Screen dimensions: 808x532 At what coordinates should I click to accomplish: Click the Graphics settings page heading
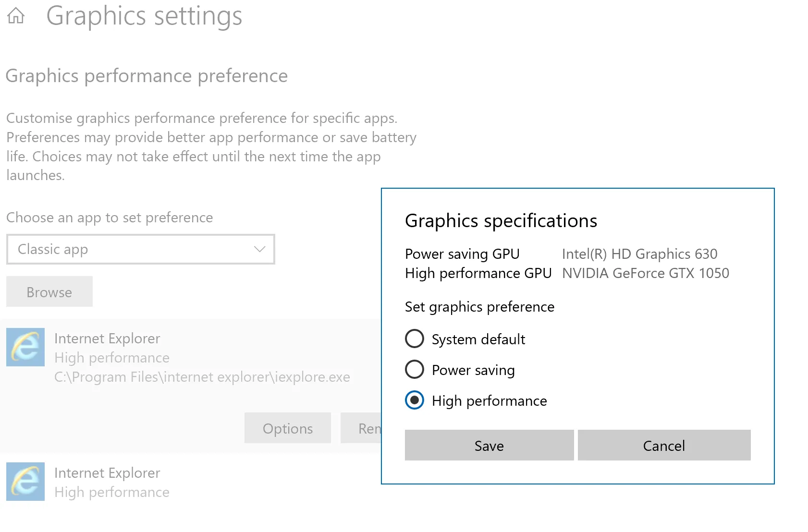pyautogui.click(x=144, y=16)
